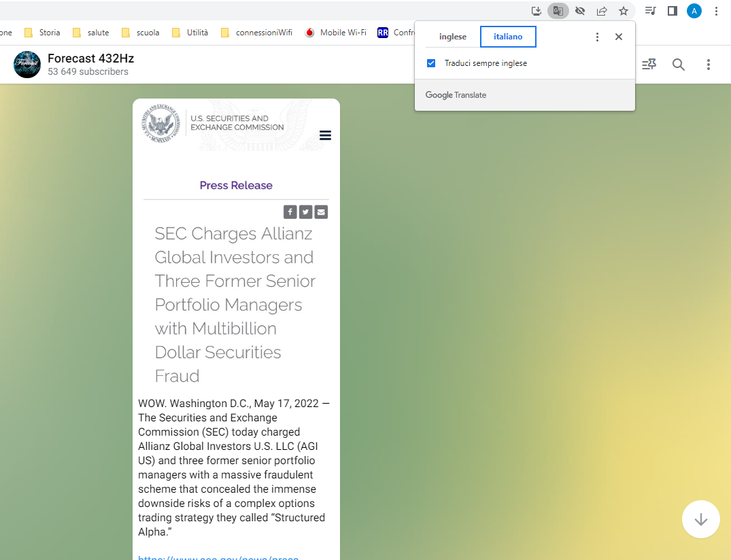This screenshot has width=731, height=560.
Task: Click the Facebook share icon
Action: tap(290, 212)
